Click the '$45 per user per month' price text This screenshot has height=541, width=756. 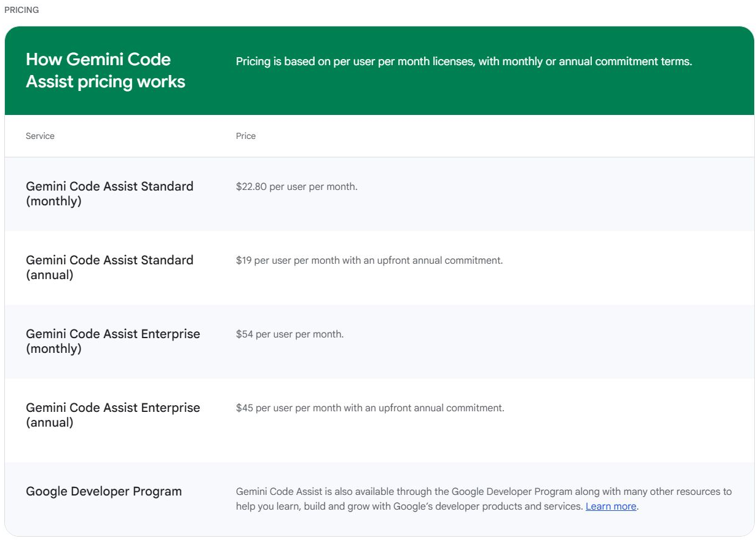coord(370,408)
